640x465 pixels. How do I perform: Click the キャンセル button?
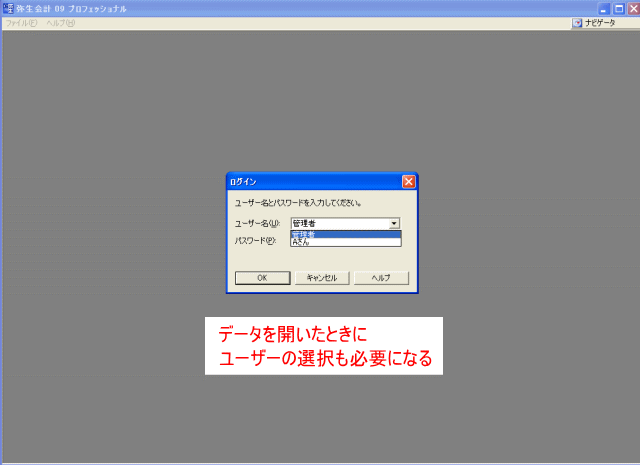(322, 278)
